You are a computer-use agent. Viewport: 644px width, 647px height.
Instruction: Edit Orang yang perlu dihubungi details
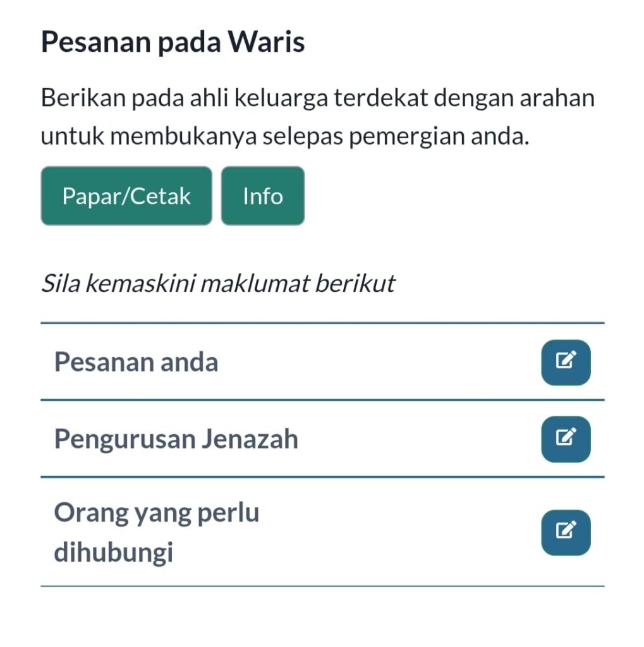tap(565, 533)
